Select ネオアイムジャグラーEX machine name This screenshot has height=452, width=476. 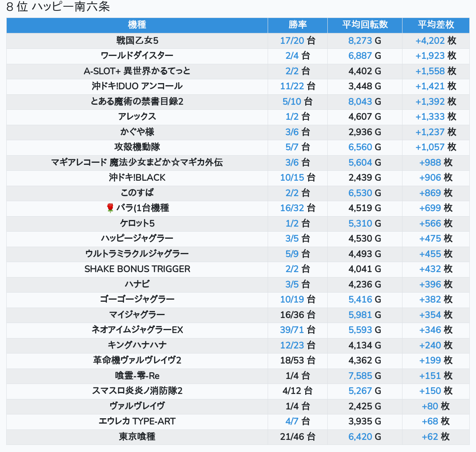(x=137, y=330)
